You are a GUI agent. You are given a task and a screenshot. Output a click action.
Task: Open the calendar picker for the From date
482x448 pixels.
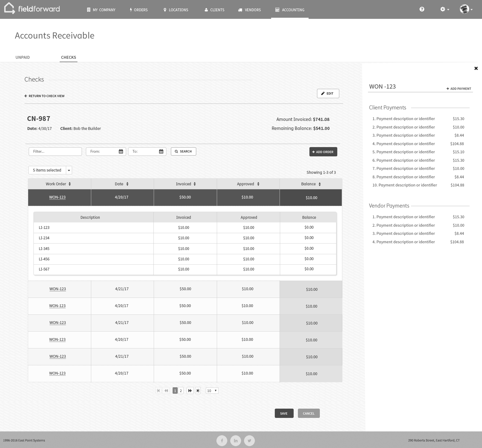[121, 151]
